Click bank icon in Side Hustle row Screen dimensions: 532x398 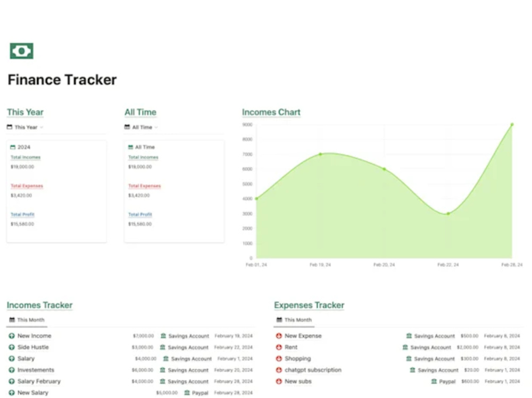(x=162, y=347)
